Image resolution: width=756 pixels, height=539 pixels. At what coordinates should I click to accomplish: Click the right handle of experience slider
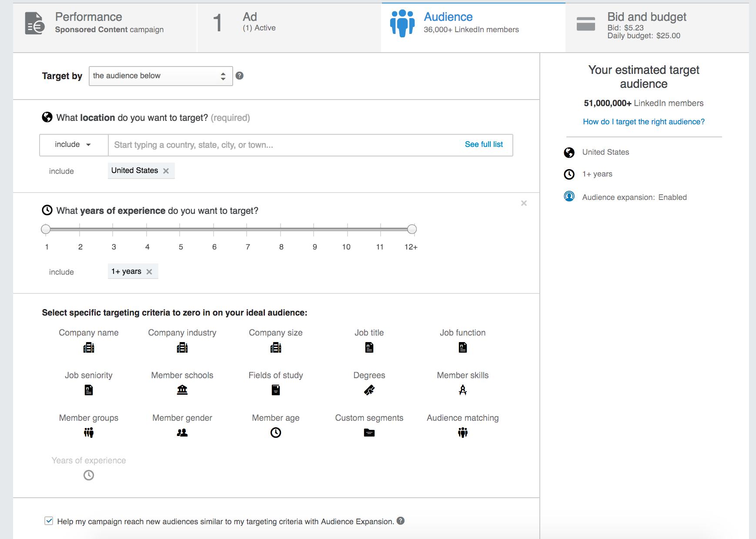[x=412, y=229]
